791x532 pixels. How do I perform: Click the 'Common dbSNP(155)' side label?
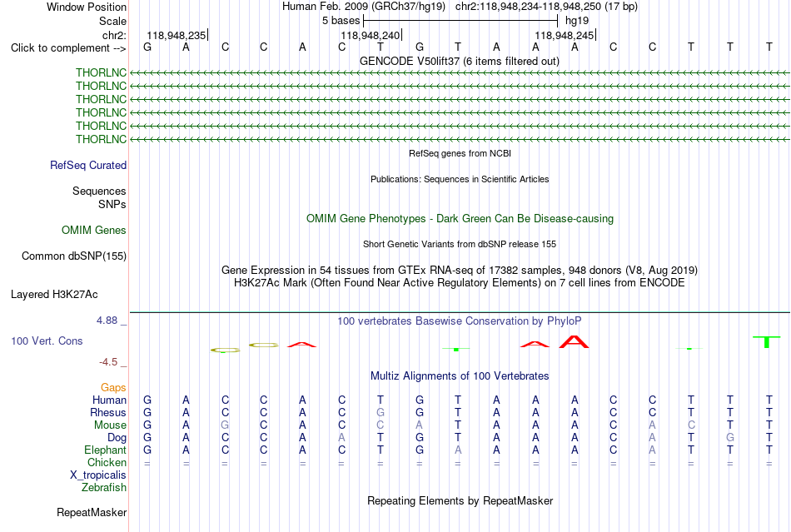click(74, 256)
